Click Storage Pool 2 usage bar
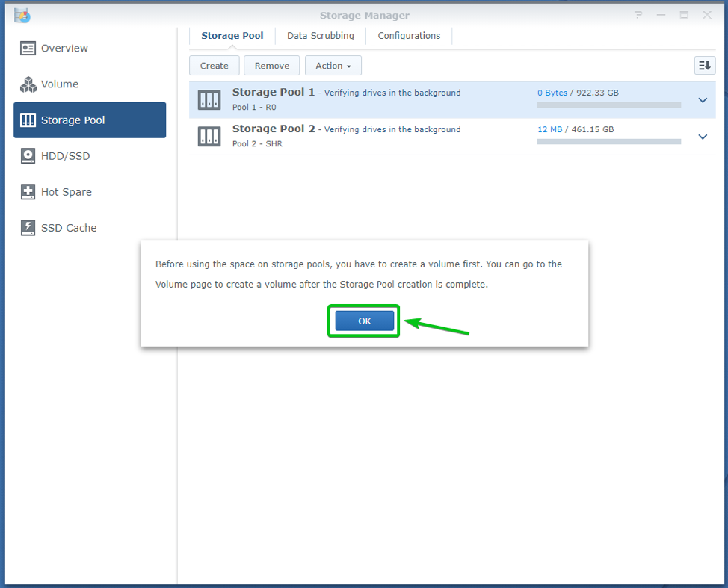Screen dimensions: 728x588 [x=608, y=142]
